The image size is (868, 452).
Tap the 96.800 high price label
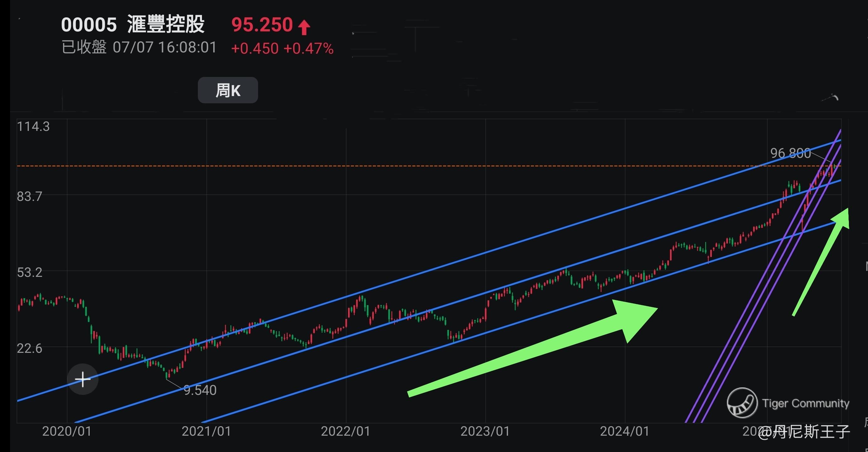point(791,153)
